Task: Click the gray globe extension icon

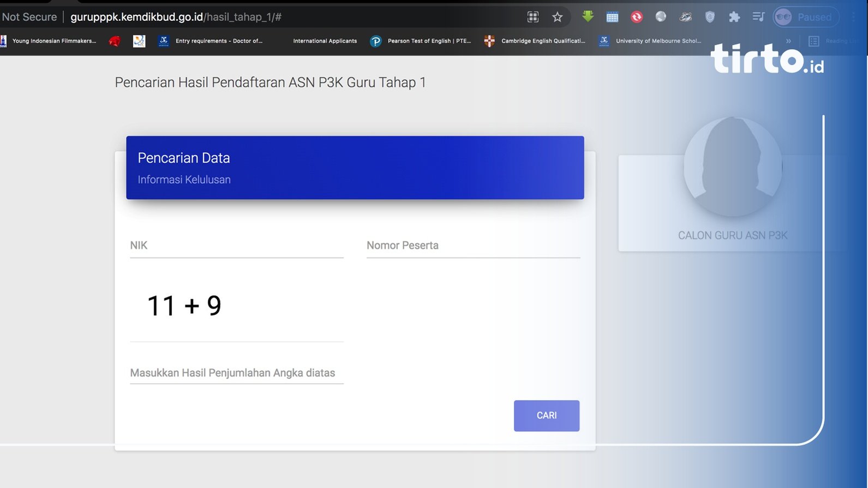Action: (x=661, y=16)
